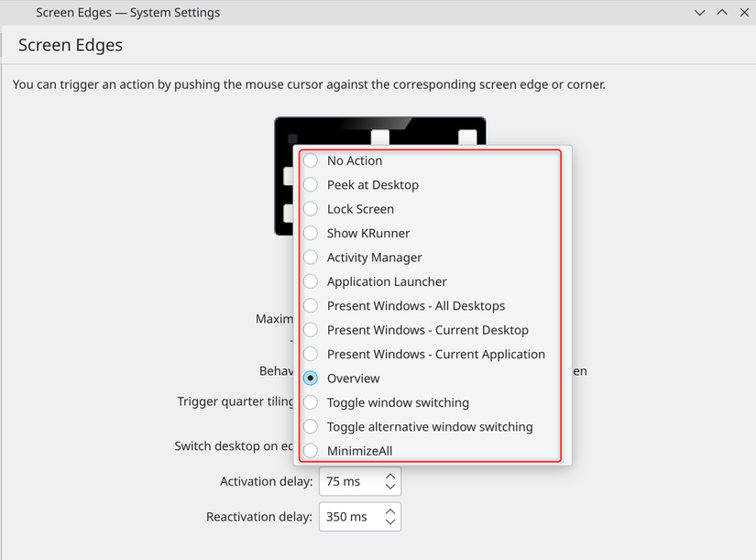Choose "Present Windows - Current Application"

(x=311, y=354)
